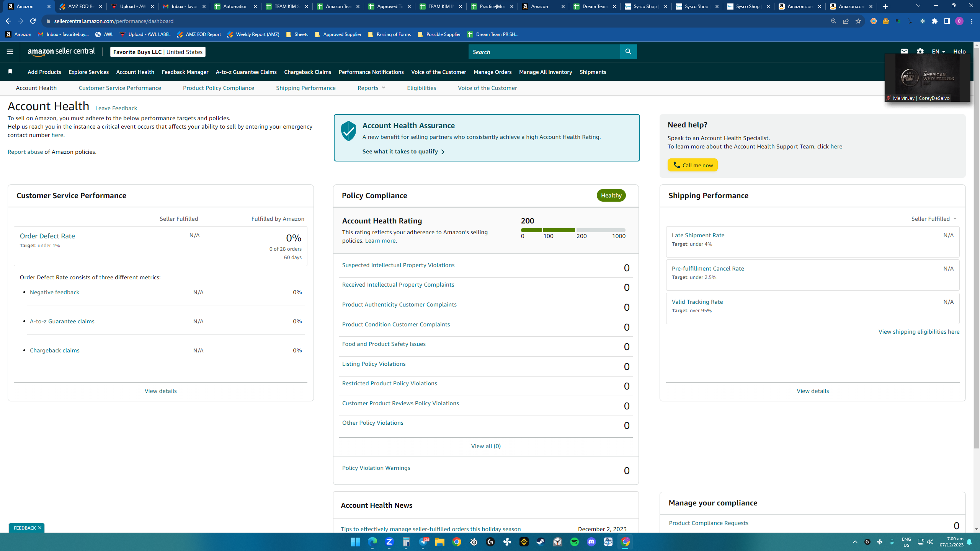This screenshot has height=551, width=980.
Task: Open the Report abuse link
Action: tap(25, 152)
